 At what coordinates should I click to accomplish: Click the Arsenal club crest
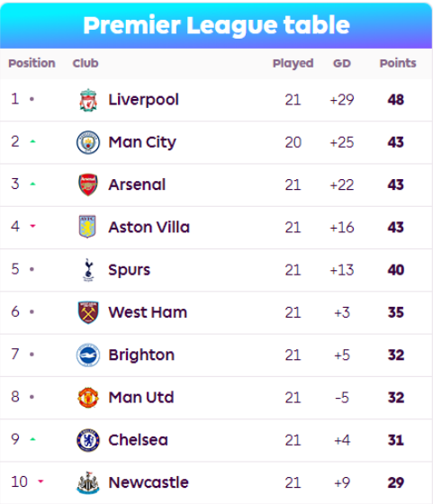[88, 184]
